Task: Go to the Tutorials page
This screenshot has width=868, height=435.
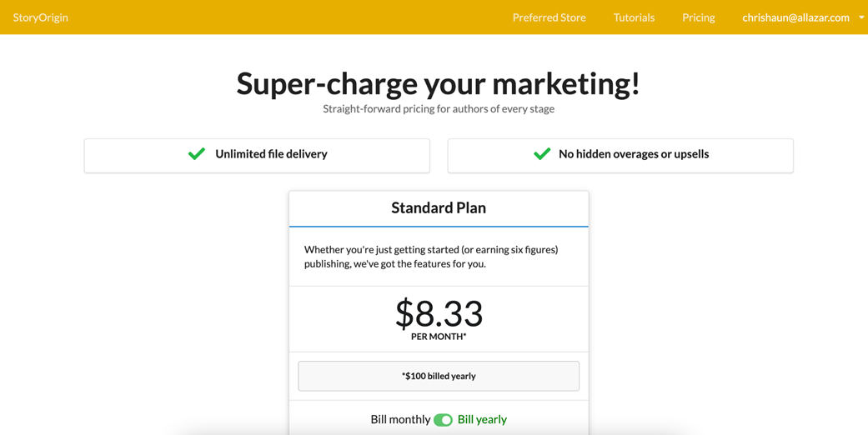Action: tap(634, 17)
